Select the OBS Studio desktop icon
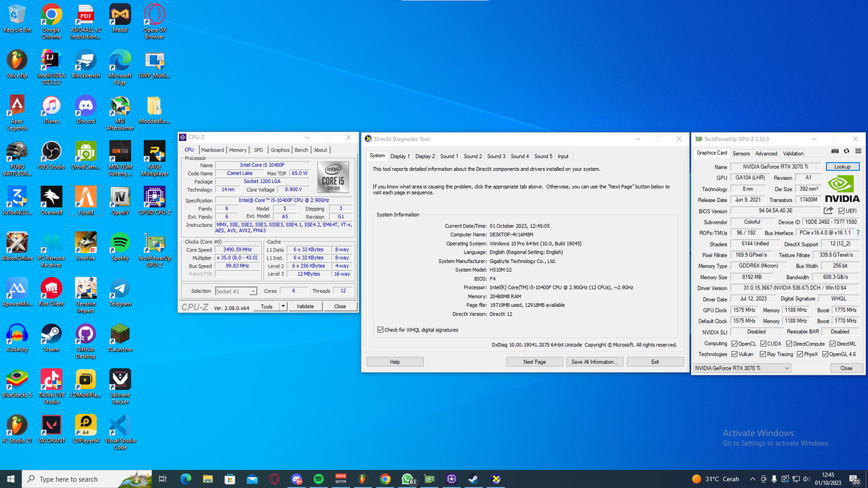868x488 pixels. pos(52,155)
